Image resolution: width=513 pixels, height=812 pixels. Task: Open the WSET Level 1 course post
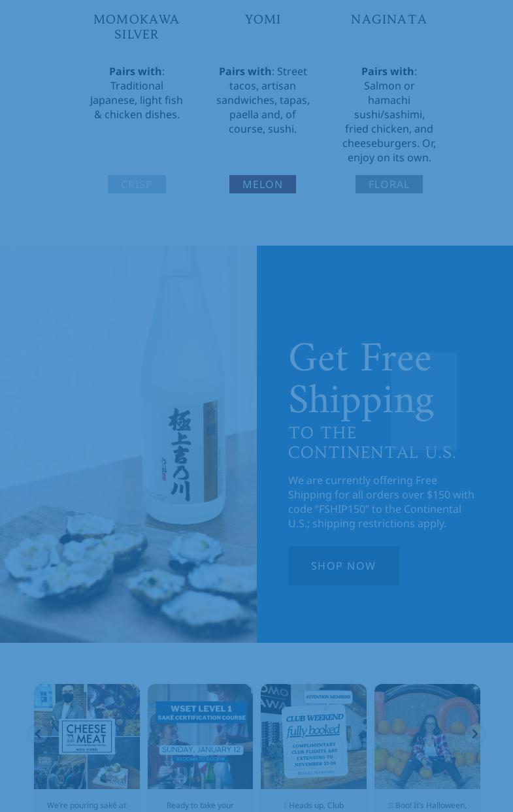coord(200,736)
